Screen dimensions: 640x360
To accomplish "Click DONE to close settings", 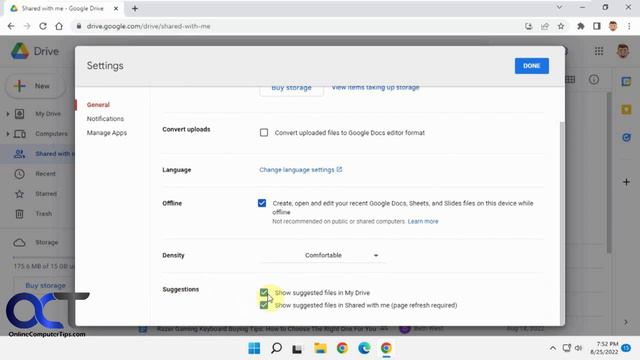I will pyautogui.click(x=531, y=66).
